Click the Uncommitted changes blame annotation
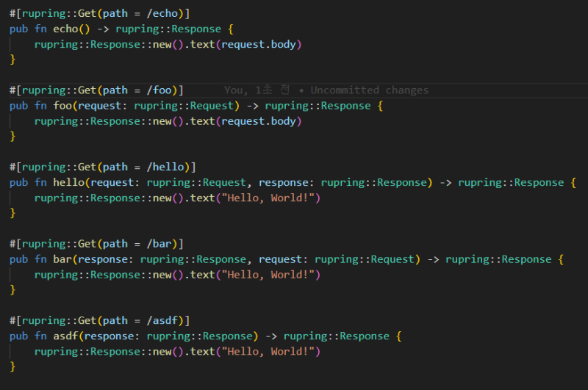588x390 pixels. [369, 90]
